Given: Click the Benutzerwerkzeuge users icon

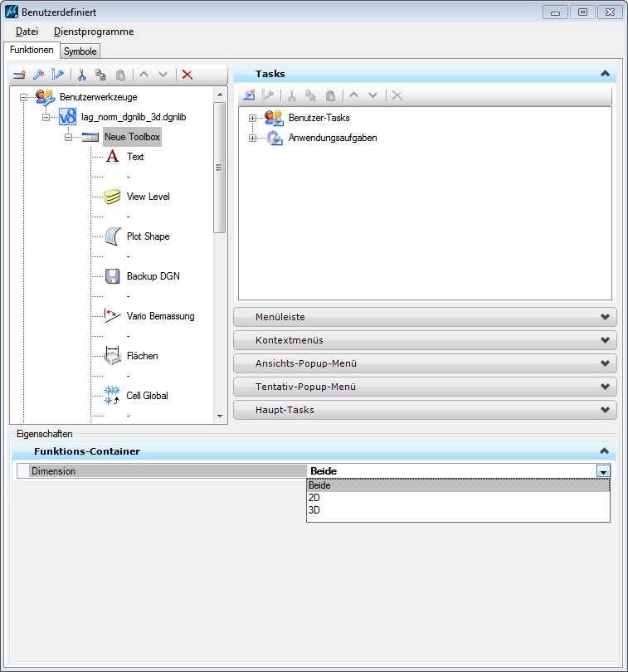Looking at the screenshot, I should pyautogui.click(x=45, y=97).
